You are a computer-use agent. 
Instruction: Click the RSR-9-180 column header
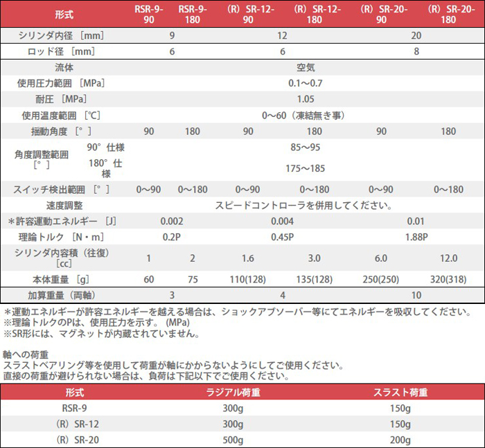click(193, 15)
